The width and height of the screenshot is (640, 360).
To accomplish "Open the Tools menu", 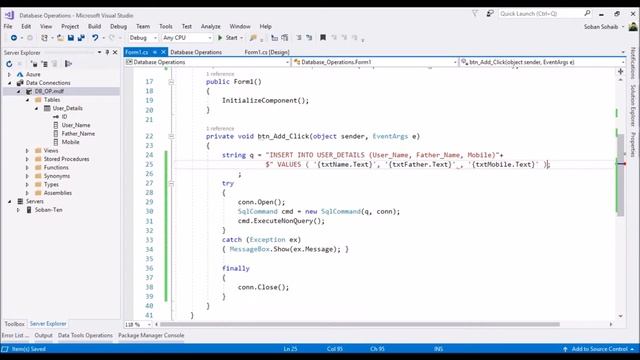I will click(x=165, y=26).
